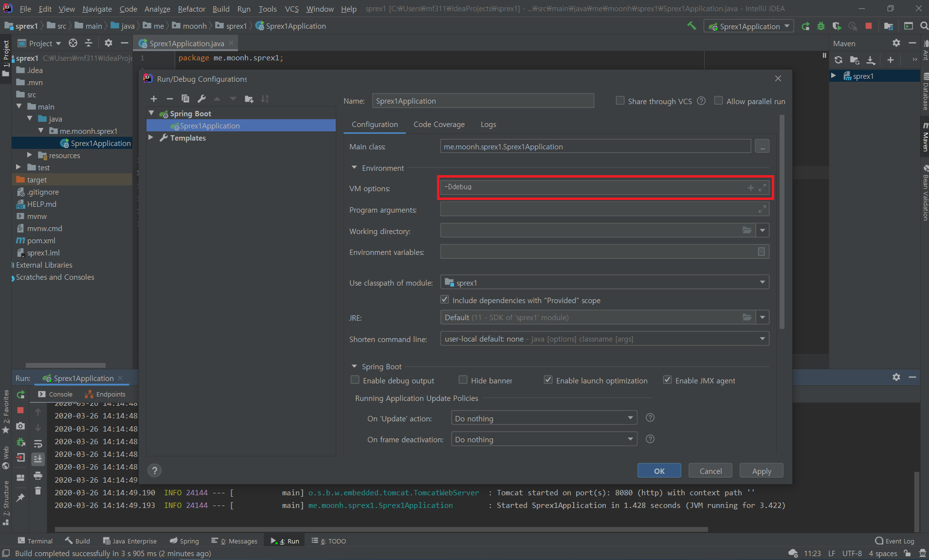Open the Terminal tool window
Image resolution: width=929 pixels, height=560 pixels.
pyautogui.click(x=35, y=541)
